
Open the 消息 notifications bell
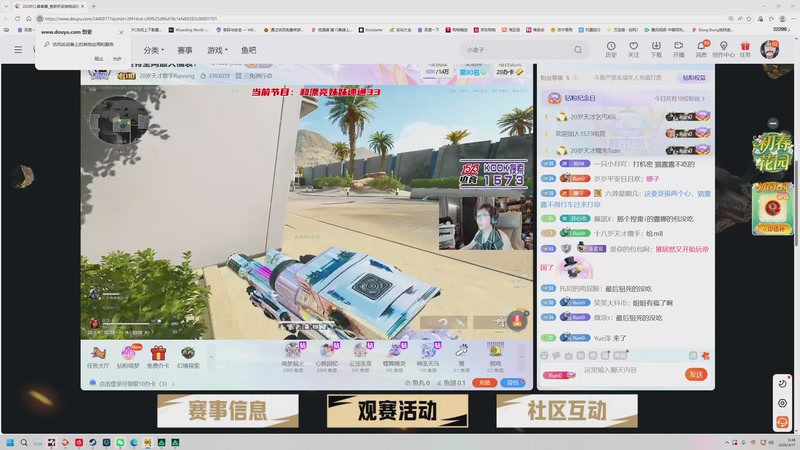click(701, 49)
